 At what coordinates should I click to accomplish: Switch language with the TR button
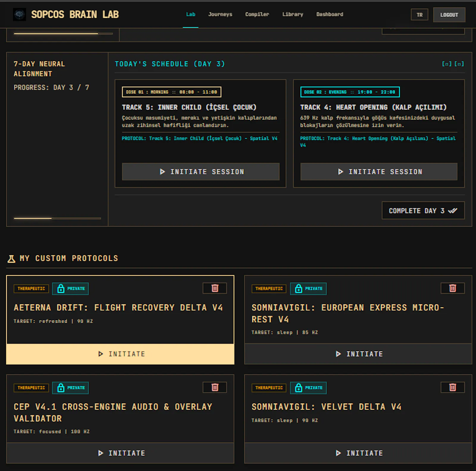click(x=419, y=15)
